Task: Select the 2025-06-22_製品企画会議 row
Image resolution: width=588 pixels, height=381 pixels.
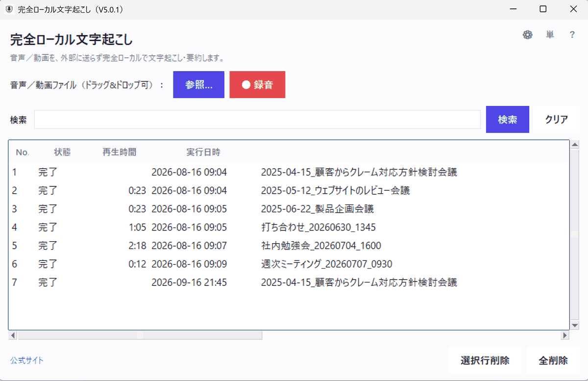Action: click(x=289, y=209)
